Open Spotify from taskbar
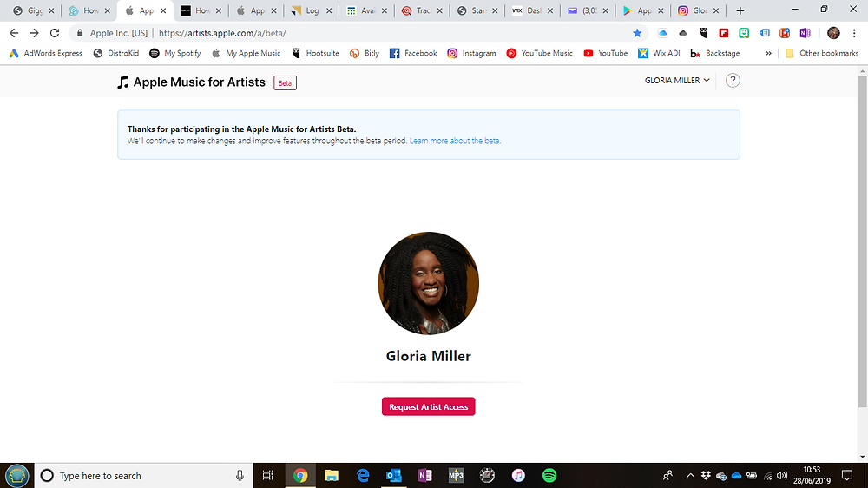The width and height of the screenshot is (868, 488). coord(549,475)
